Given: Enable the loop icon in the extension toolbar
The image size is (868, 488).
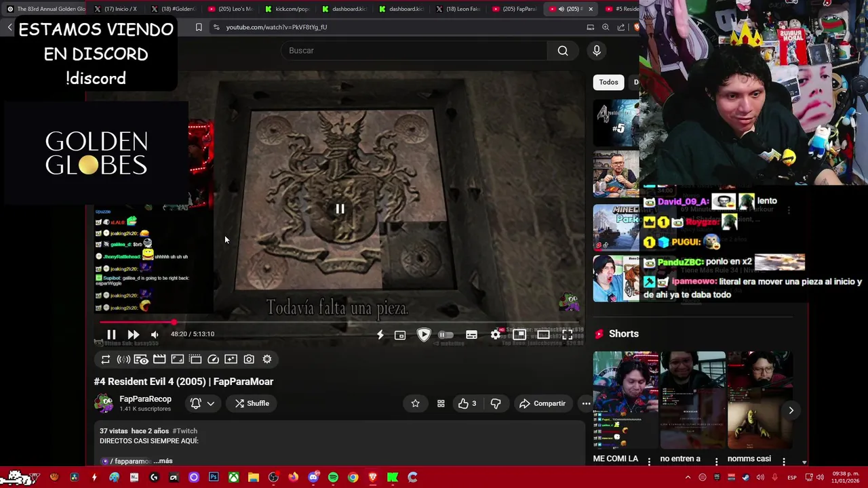Looking at the screenshot, I should 106,359.
